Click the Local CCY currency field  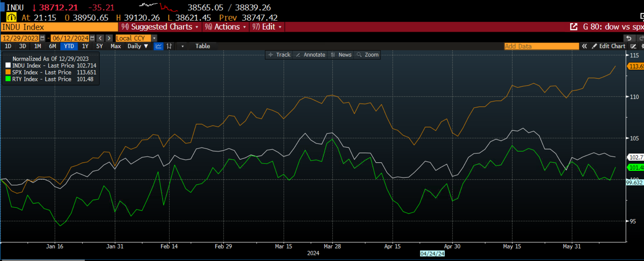[x=133, y=38]
